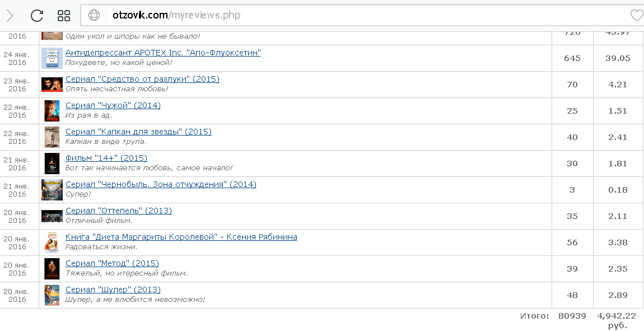
Task: Click the "Чужой" series poster thumbnail
Action: click(x=52, y=111)
